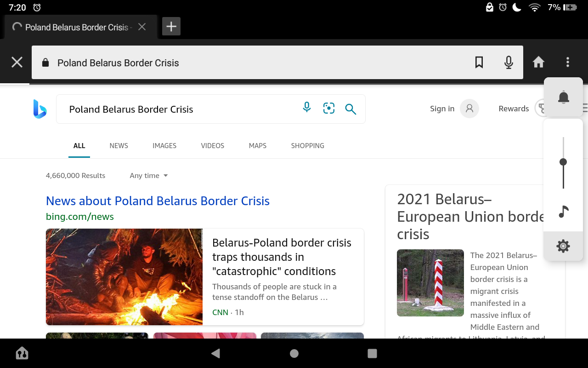Screen dimensions: 588x368
Task: Click the Bing magnifier search button
Action: pyautogui.click(x=351, y=109)
